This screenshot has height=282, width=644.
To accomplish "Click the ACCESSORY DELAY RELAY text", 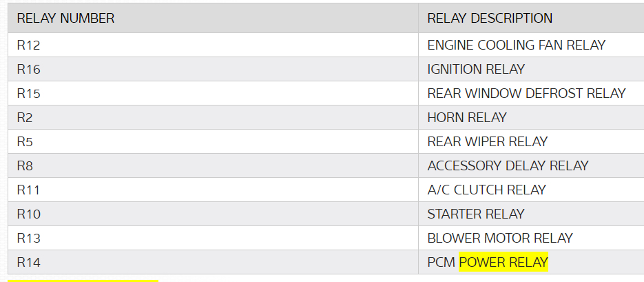I will (x=508, y=165).
